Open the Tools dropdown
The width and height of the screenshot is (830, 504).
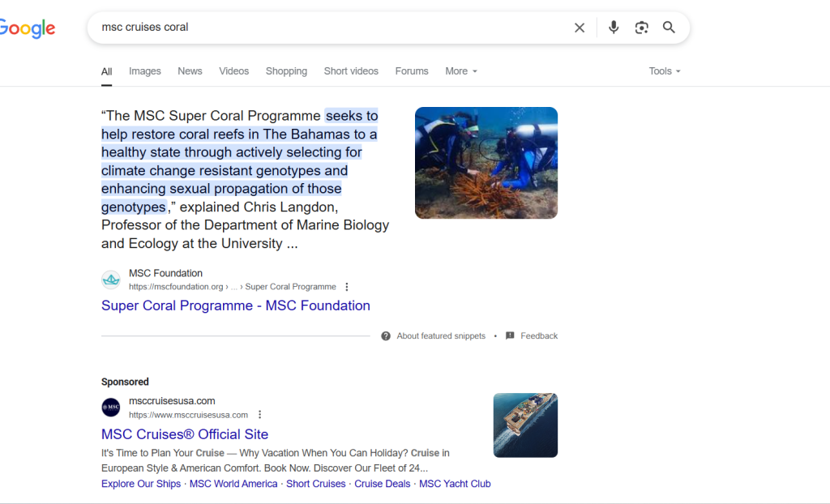pyautogui.click(x=665, y=71)
